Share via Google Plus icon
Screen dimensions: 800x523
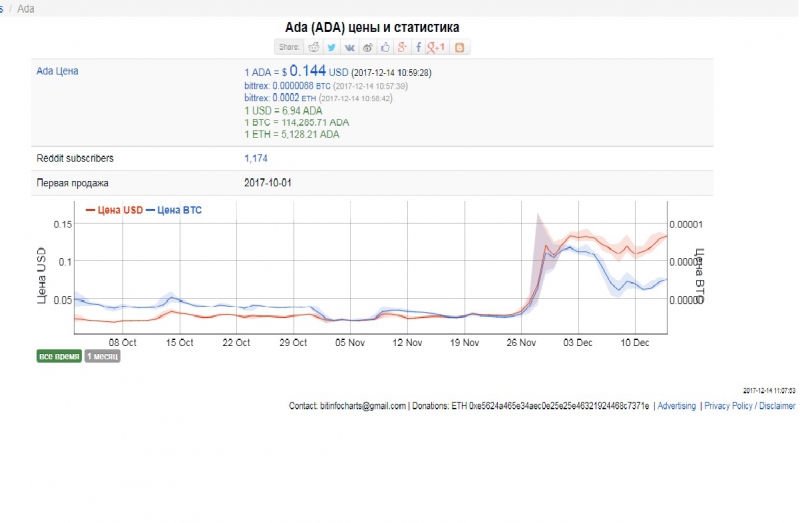402,47
